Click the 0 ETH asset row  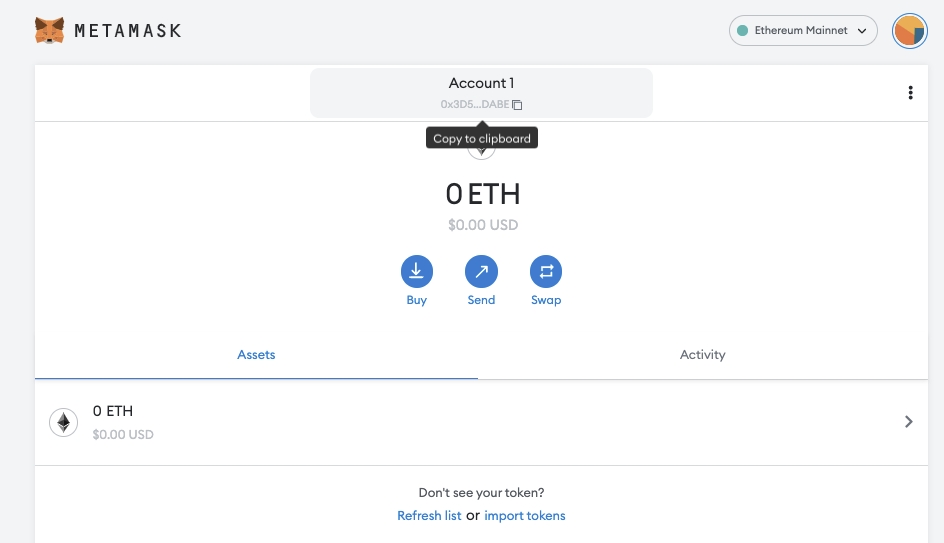[x=481, y=422]
